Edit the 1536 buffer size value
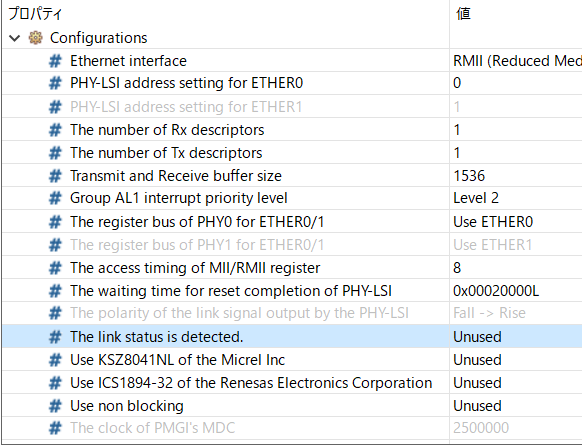This screenshot has width=582, height=446. (516, 176)
